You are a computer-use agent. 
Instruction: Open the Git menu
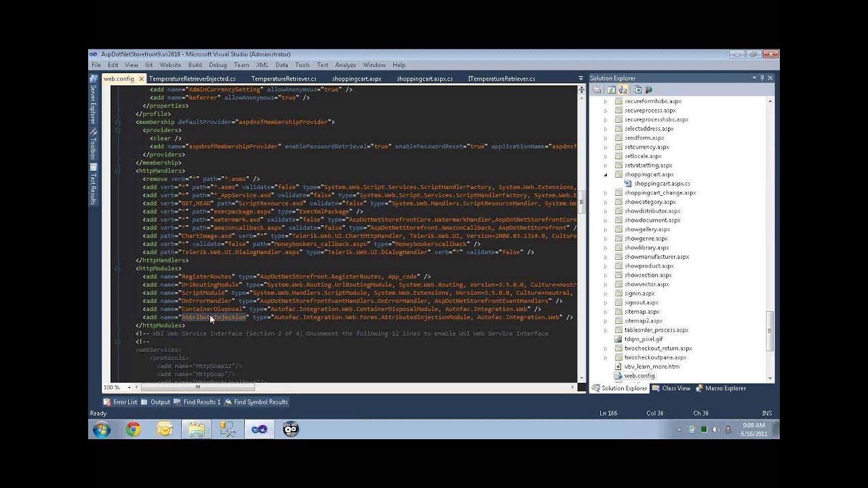pyautogui.click(x=149, y=65)
